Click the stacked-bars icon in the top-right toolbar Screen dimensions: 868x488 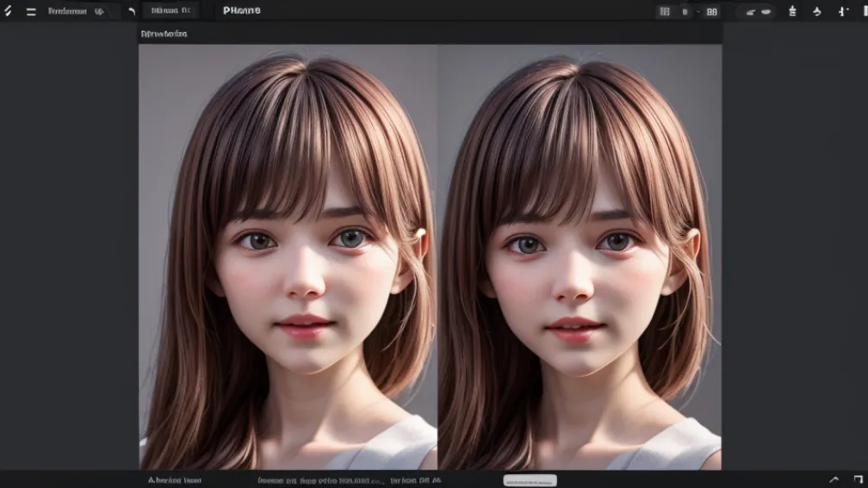coord(792,11)
